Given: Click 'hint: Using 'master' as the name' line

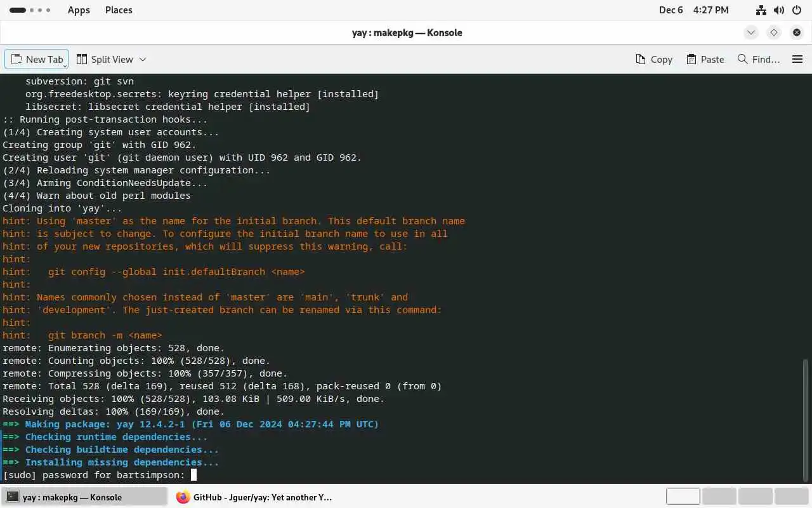Looking at the screenshot, I should click(x=233, y=221).
